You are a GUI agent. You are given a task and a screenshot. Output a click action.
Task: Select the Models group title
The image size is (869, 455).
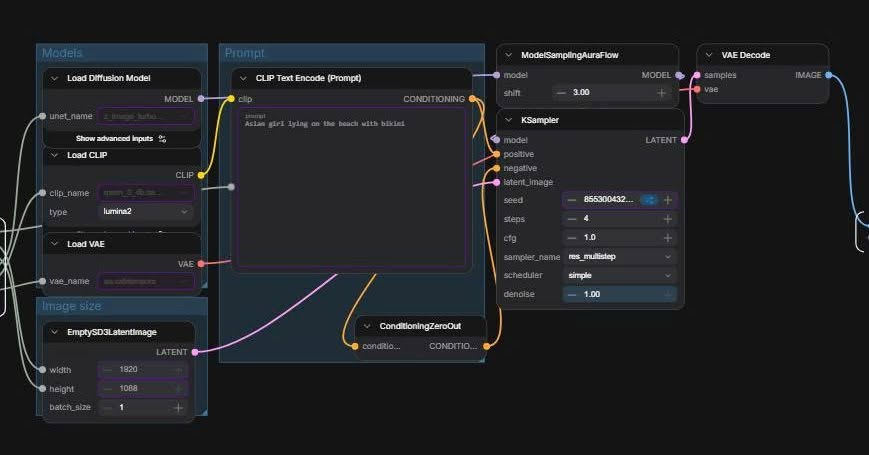click(x=62, y=53)
